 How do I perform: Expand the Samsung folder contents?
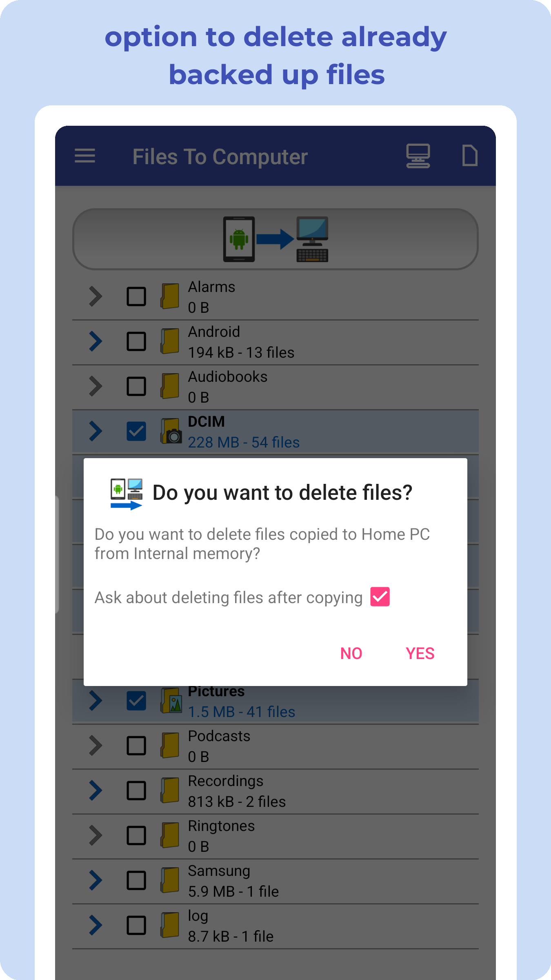coord(95,881)
